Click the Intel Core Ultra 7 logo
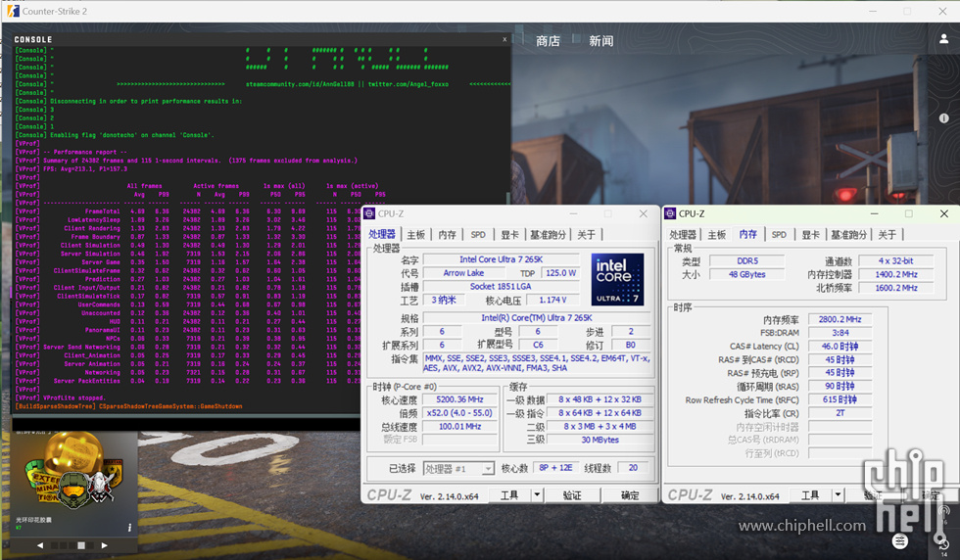 [x=617, y=279]
